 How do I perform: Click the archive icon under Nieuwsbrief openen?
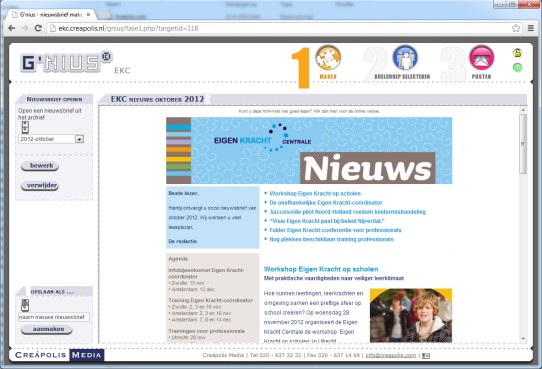tap(25, 127)
